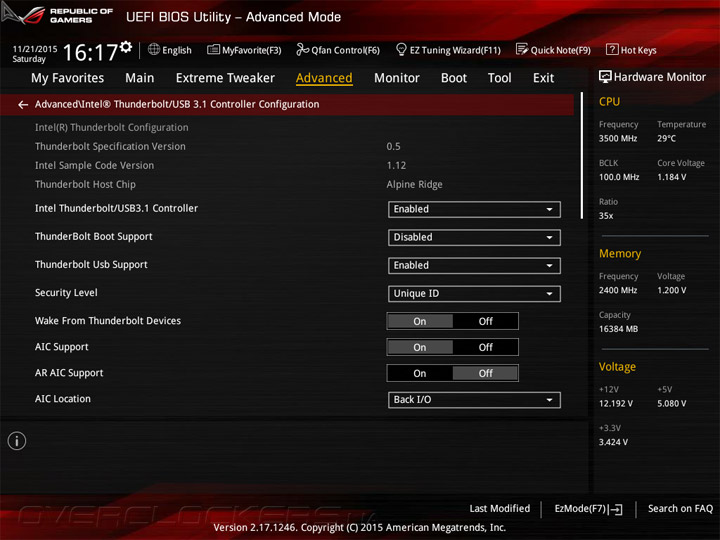This screenshot has height=540, width=720.
Task: Click the 16:17 clock time
Action: click(x=90, y=52)
